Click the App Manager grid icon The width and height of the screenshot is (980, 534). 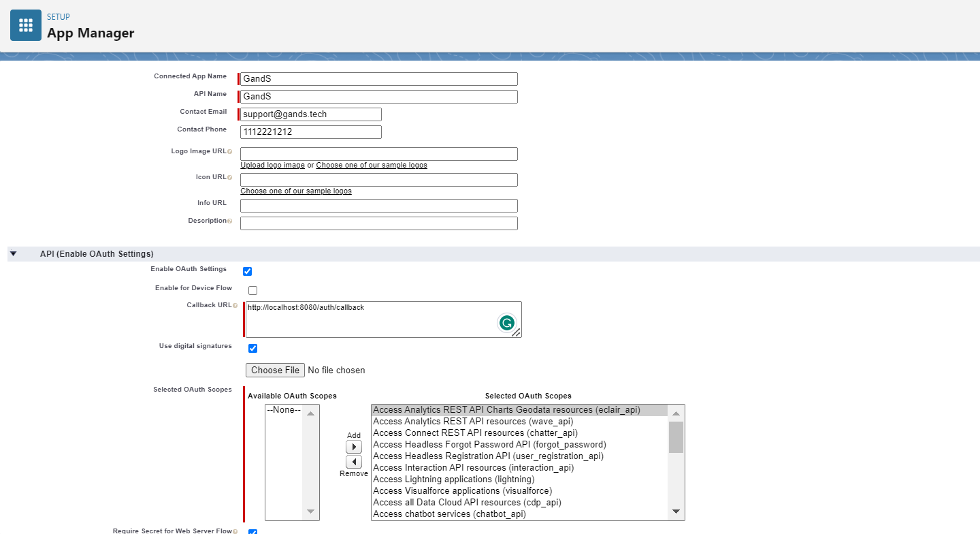click(26, 25)
